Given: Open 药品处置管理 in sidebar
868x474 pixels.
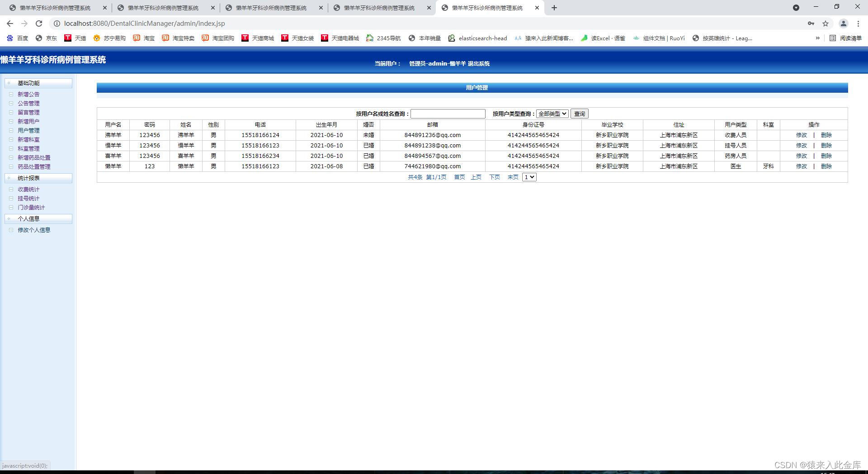Looking at the screenshot, I should click(x=34, y=166).
